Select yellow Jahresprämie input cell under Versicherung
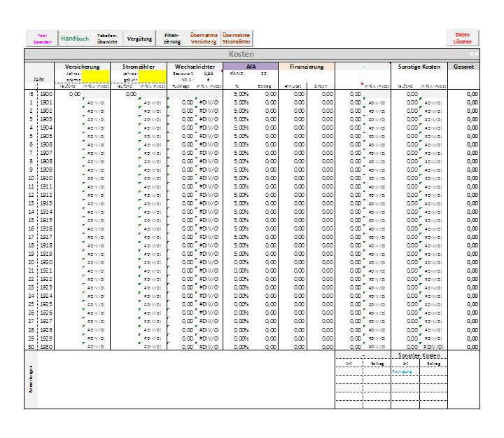The image size is (504, 438). tap(96, 75)
